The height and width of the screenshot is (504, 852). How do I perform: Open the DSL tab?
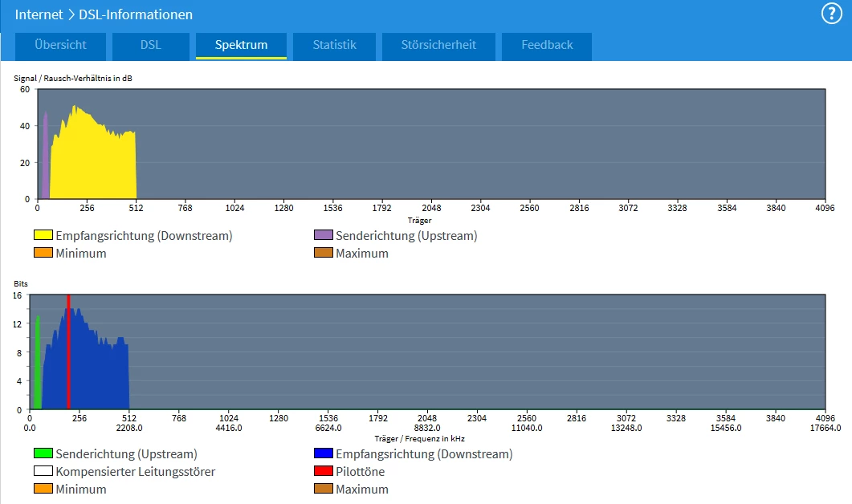(x=150, y=46)
